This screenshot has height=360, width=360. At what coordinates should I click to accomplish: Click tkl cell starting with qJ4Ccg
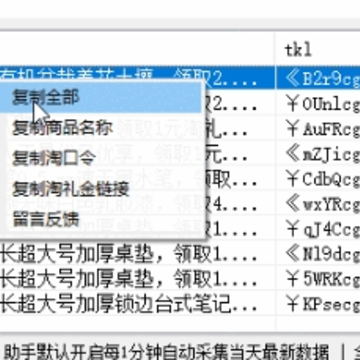[318, 230]
